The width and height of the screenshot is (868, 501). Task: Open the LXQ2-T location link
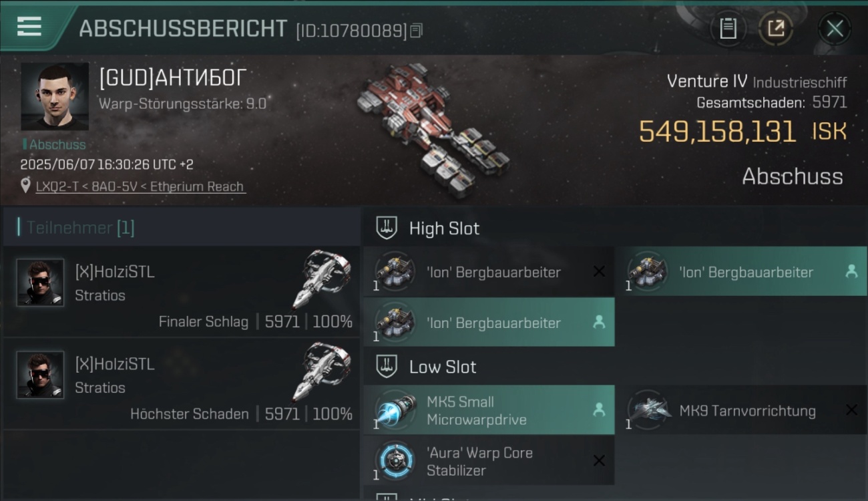click(x=140, y=186)
